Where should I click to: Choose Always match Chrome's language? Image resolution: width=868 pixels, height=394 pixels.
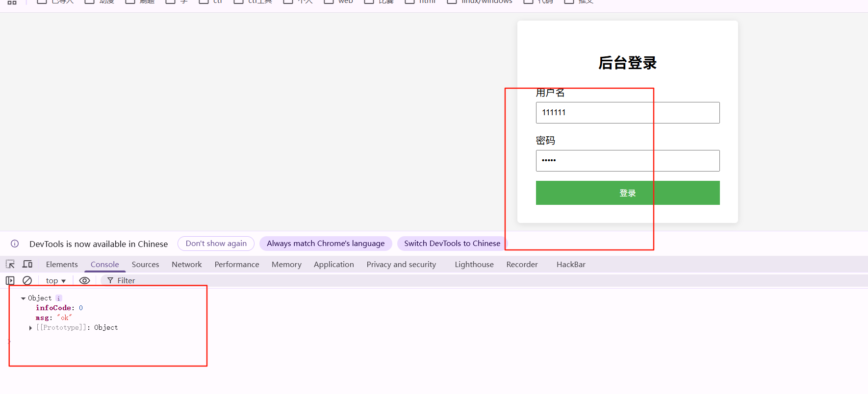(326, 244)
